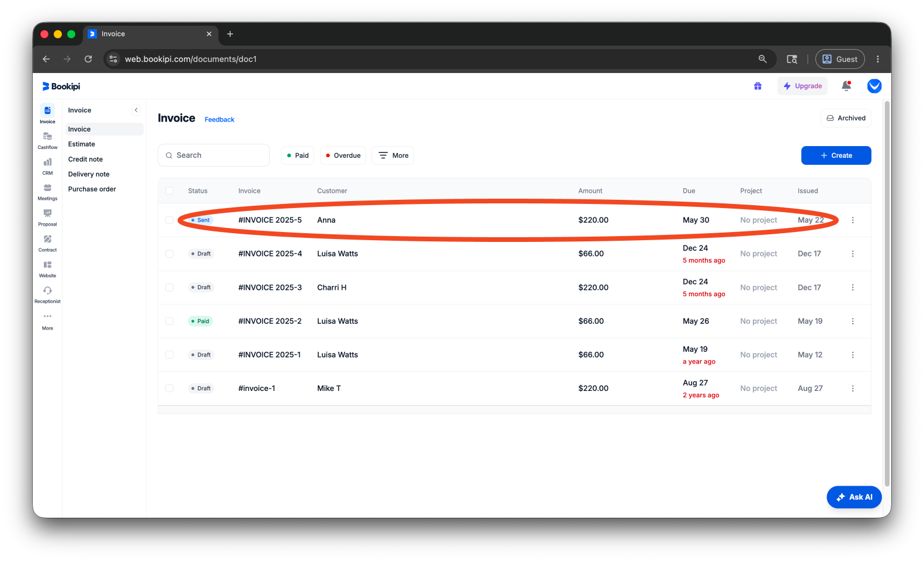Screen dimensions: 924x561
Task: Open the Estimate submenu item
Action: 82,144
